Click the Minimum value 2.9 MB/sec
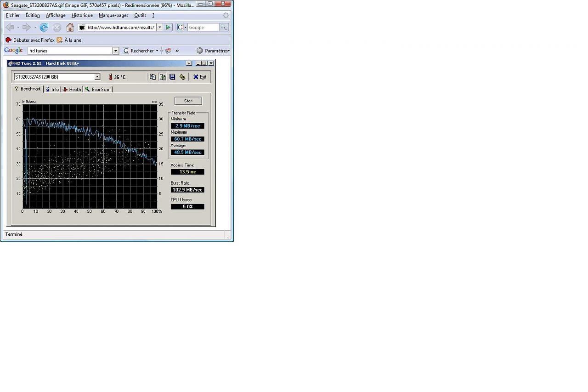 (x=187, y=126)
